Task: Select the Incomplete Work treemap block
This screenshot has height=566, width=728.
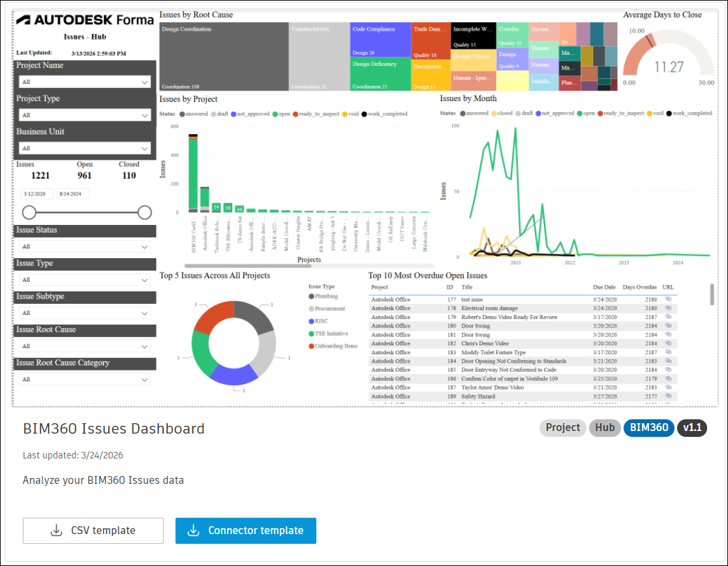Action: point(474,36)
